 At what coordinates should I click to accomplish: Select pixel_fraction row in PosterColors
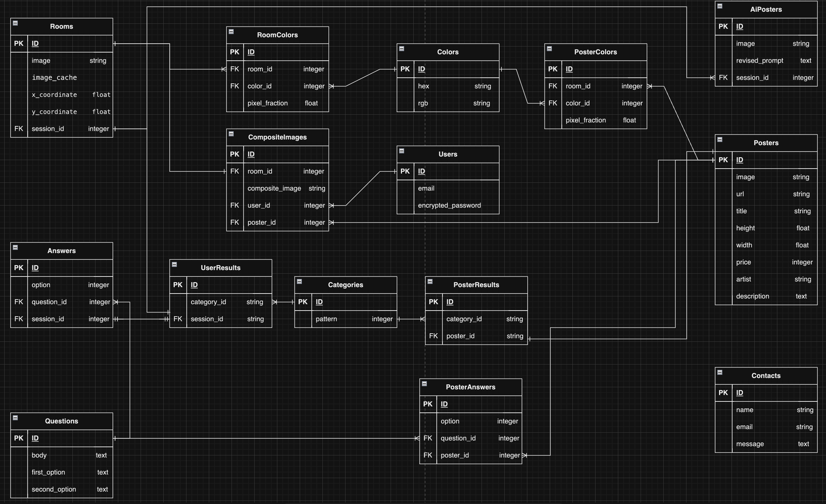pyautogui.click(x=596, y=120)
